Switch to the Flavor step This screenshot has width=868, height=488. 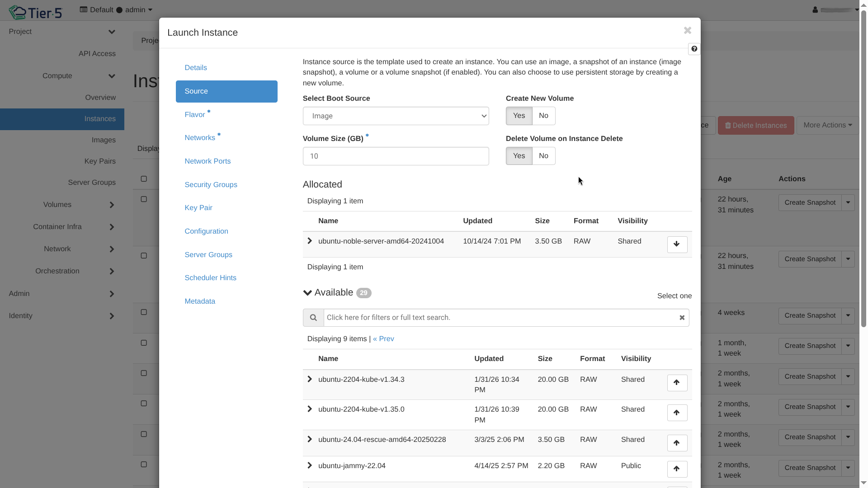pos(195,115)
